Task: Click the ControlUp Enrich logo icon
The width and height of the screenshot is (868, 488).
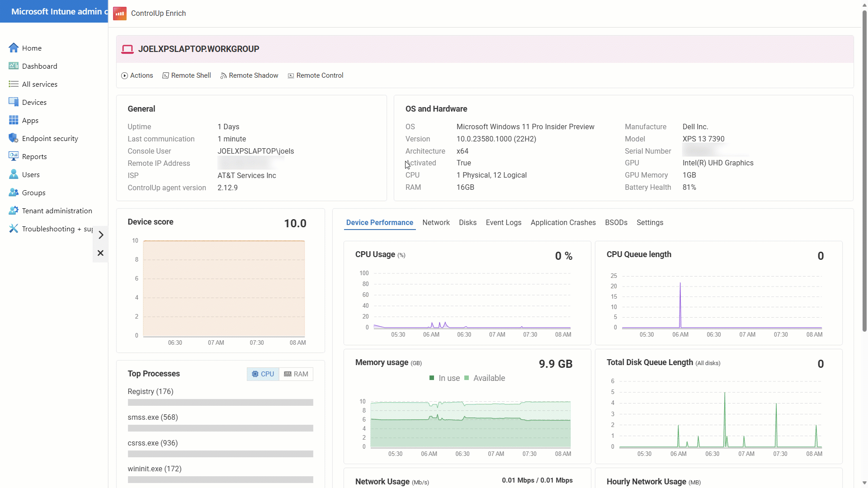Action: [120, 14]
